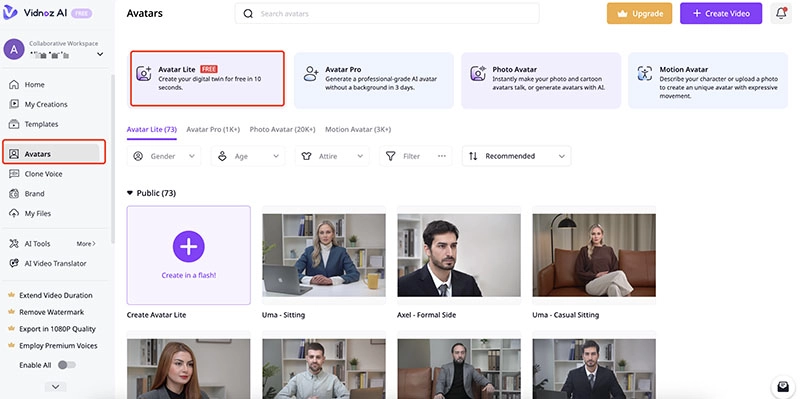
Task: Click the My Creations icon
Action: point(14,104)
